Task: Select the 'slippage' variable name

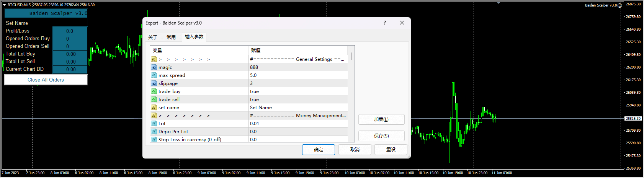Action: pyautogui.click(x=168, y=83)
